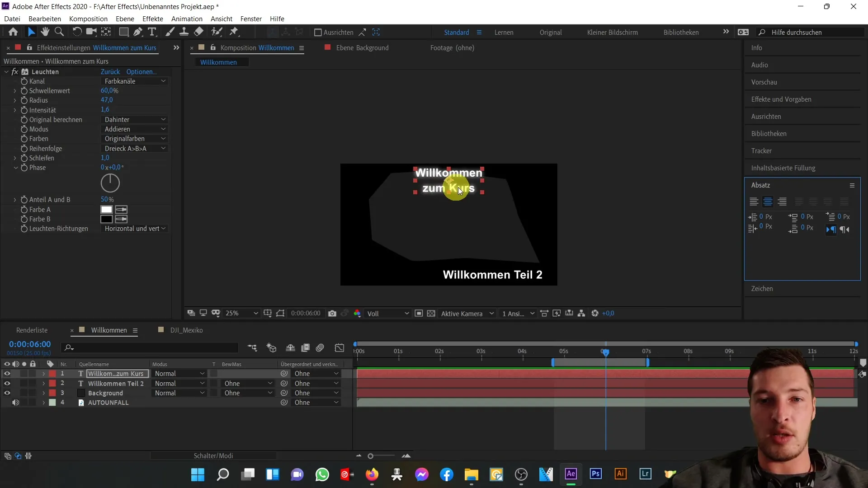Select the Pen tool
Screen dimensions: 868x488
[138, 32]
